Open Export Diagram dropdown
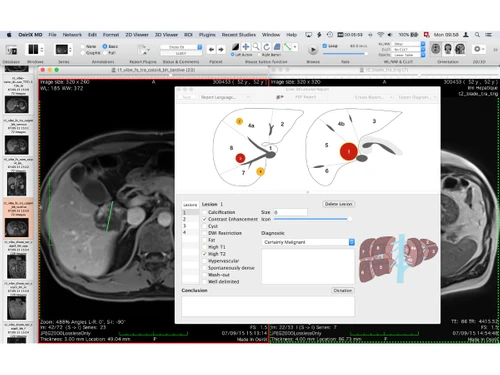 417,97
